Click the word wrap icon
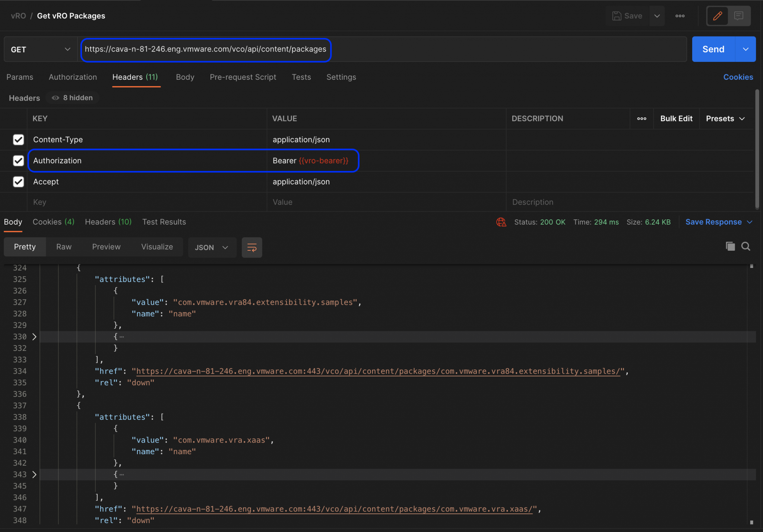This screenshot has height=532, width=763. click(x=252, y=247)
